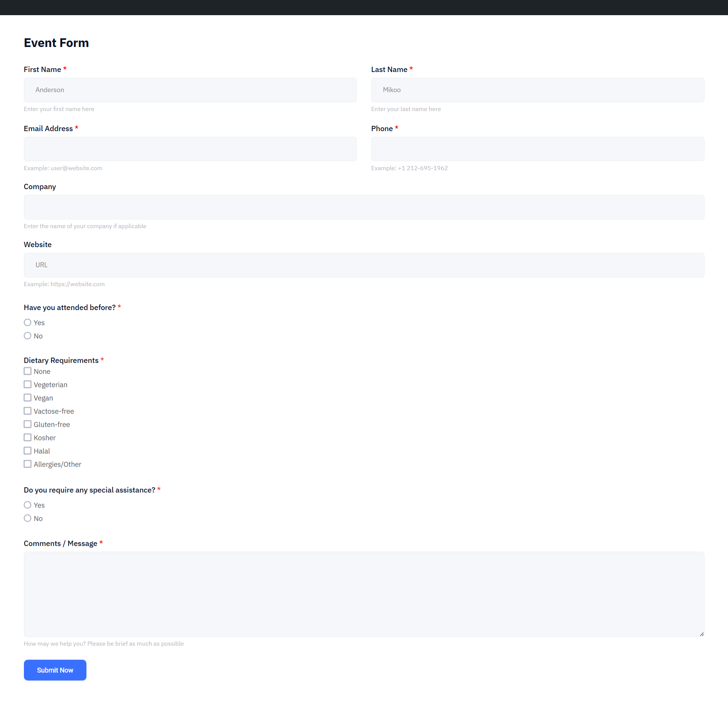This screenshot has width=728, height=705.
Task: Click the Company name field
Action: point(364,207)
